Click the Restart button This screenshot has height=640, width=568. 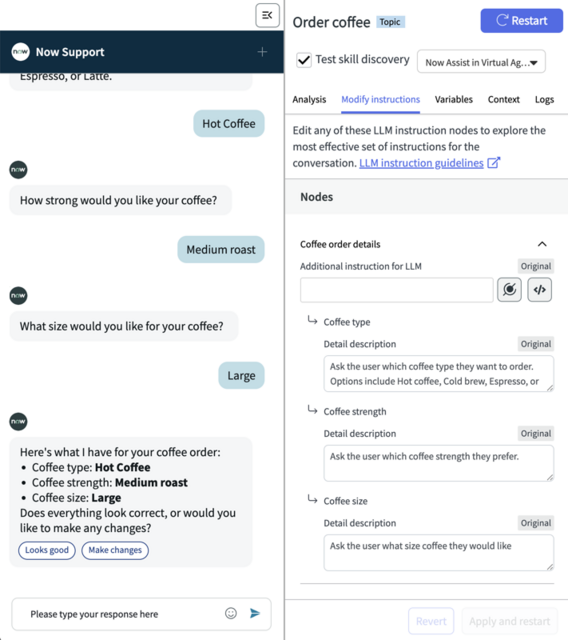coord(521,21)
